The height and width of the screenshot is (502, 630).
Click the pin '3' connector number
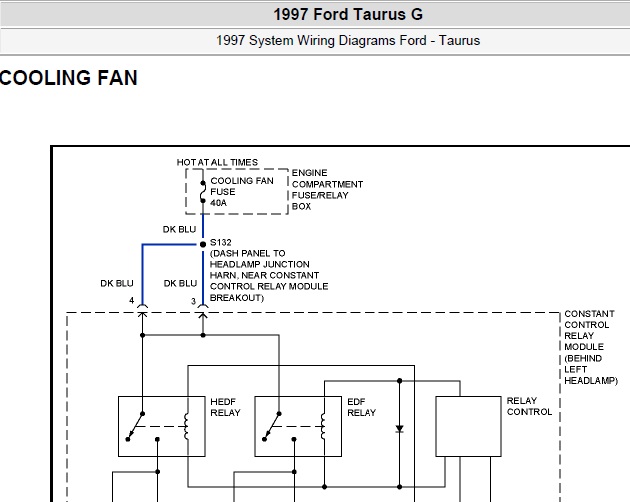coord(193,301)
